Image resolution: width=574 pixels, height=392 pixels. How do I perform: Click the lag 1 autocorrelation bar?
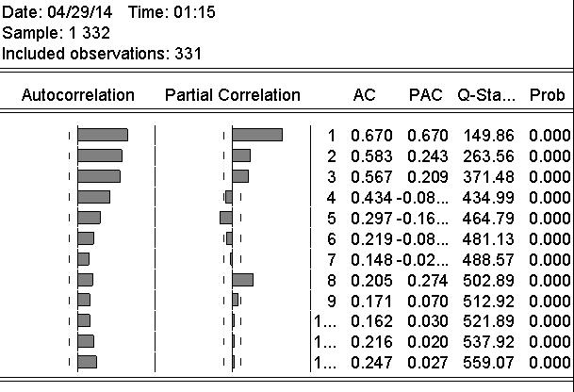(x=102, y=135)
